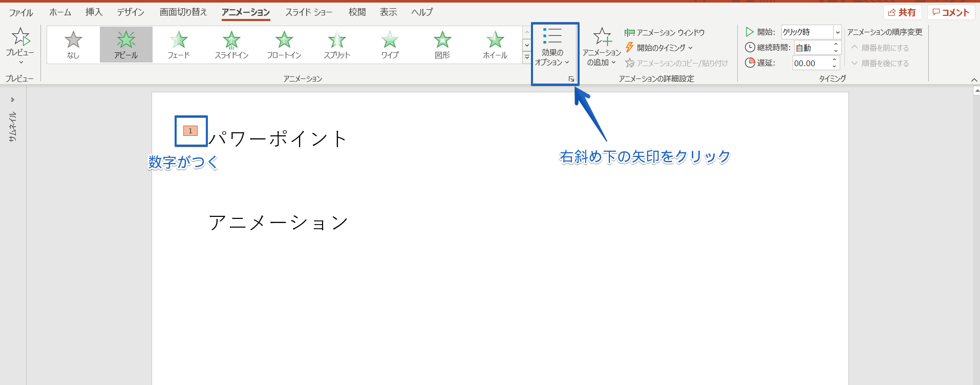Click 順番を前にする button
The height and width of the screenshot is (385, 980).
pyautogui.click(x=880, y=48)
